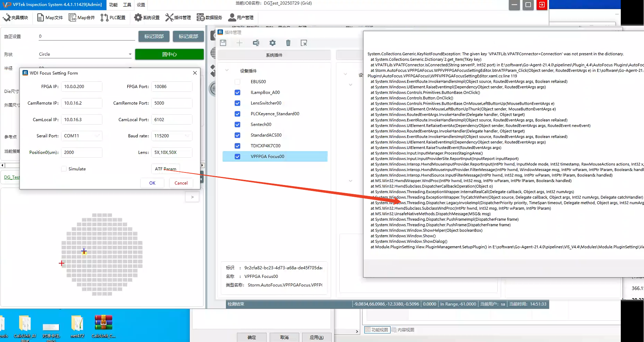Open PLC配置 from the main toolbar
This screenshot has height=342, width=644.
point(113,17)
